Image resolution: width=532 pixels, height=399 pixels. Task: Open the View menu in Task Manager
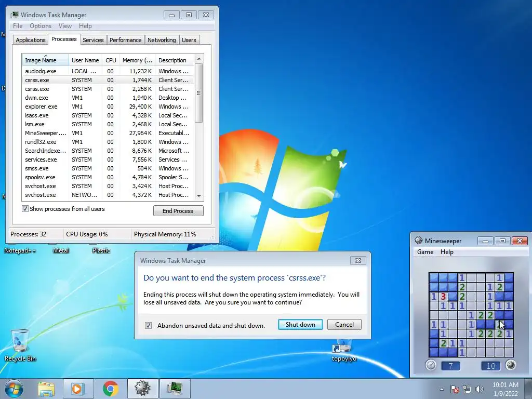65,26
